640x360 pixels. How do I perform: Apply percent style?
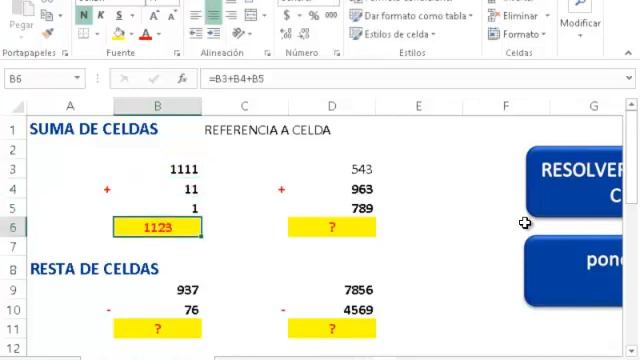click(x=313, y=16)
